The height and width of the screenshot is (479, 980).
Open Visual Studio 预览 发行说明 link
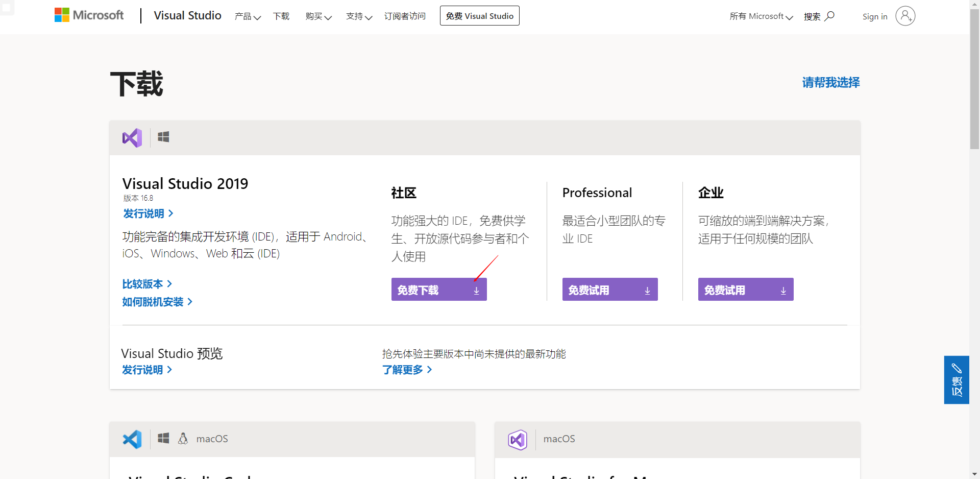(147, 370)
